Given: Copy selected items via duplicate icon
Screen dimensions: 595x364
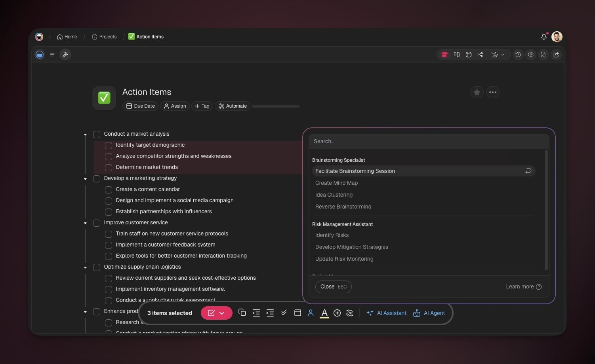Looking at the screenshot, I should click(x=242, y=313).
